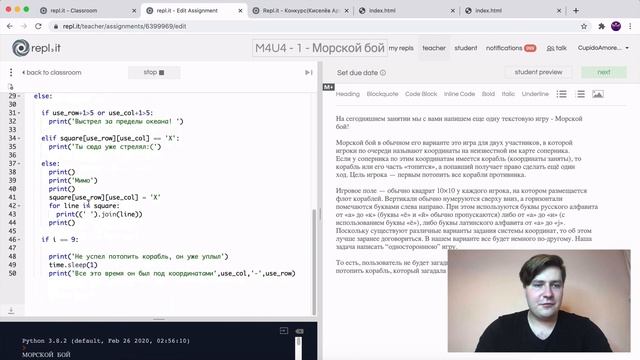Insert a Code Block
640x360 pixels.
(x=421, y=94)
